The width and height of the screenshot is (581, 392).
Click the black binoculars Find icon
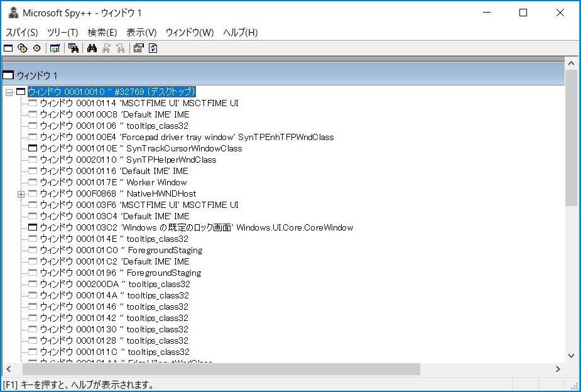pos(92,48)
